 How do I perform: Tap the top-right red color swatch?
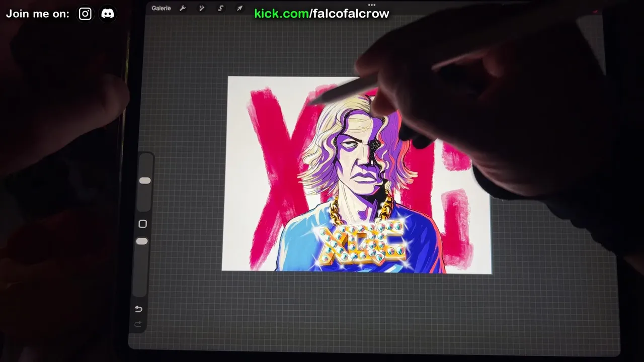[x=595, y=10]
